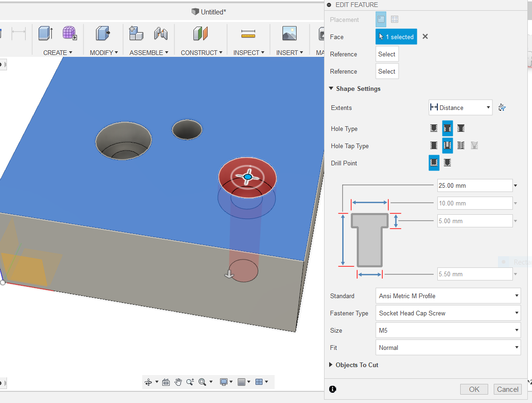Viewport: 532px width, 403px height.
Task: Expand the Objects To Cut section
Action: (x=331, y=365)
